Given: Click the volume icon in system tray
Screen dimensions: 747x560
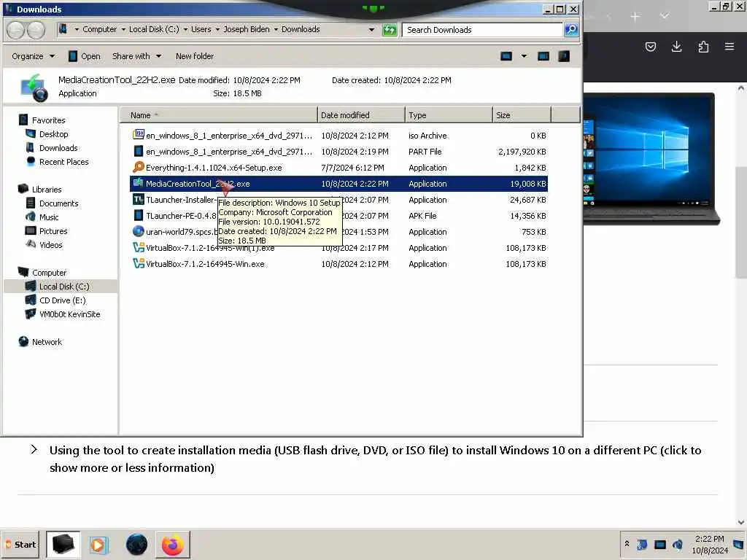Looking at the screenshot, I should pyautogui.click(x=678, y=544).
